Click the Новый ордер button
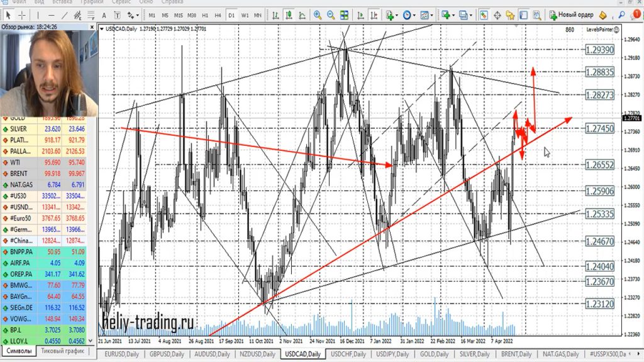Viewport: 644px width, 362px height. (571, 14)
